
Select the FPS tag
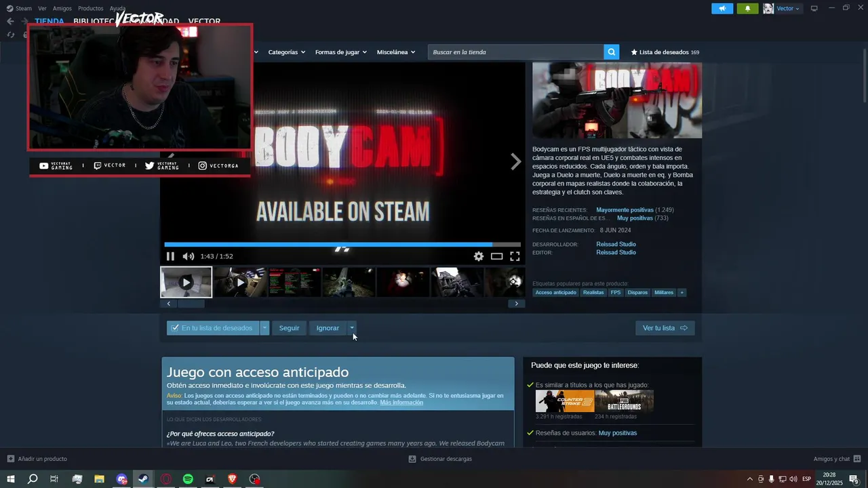click(616, 293)
